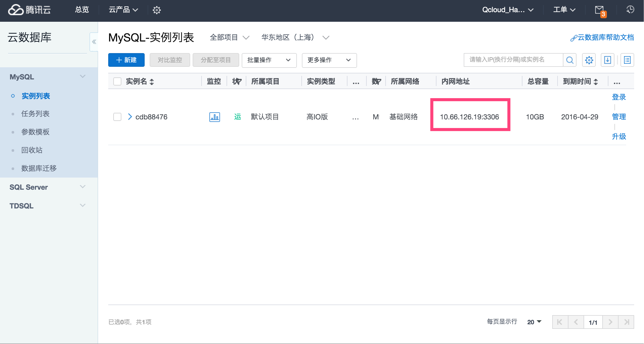Click the instance name cdb88476
The width and height of the screenshot is (644, 344).
tap(151, 117)
